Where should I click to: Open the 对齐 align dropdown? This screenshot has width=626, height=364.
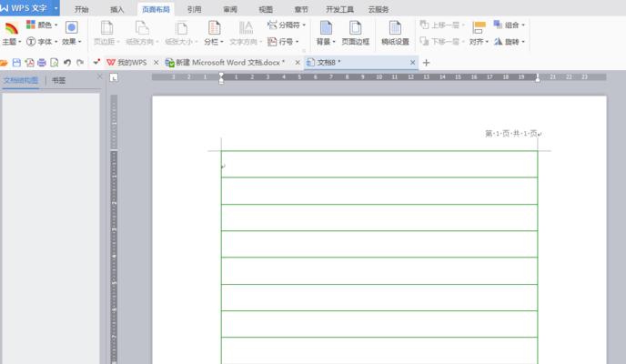tap(479, 42)
